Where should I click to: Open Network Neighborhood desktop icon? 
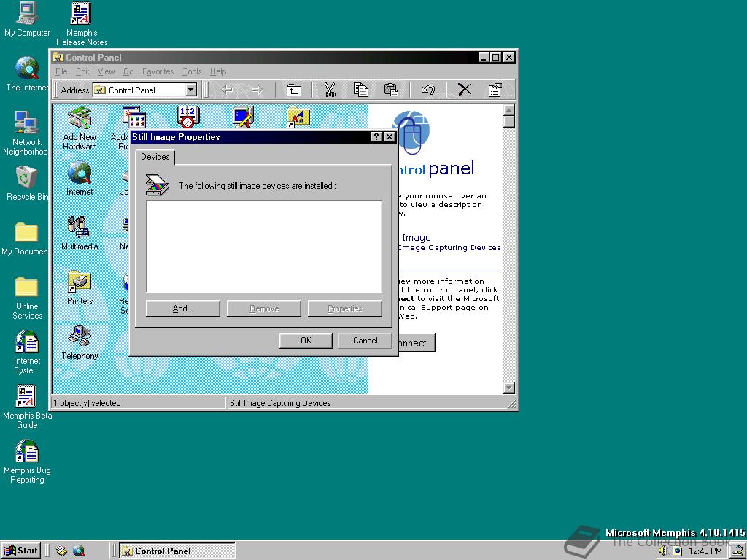[25, 133]
